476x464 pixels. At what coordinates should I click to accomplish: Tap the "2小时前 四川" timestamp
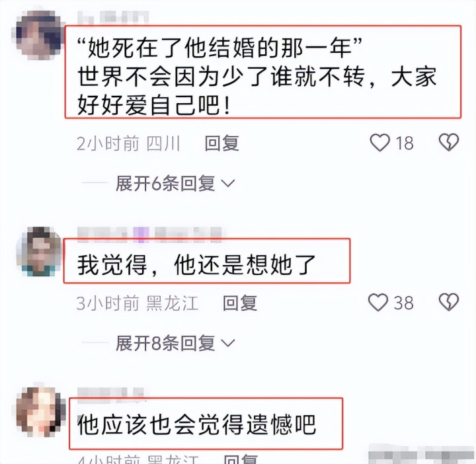(129, 143)
